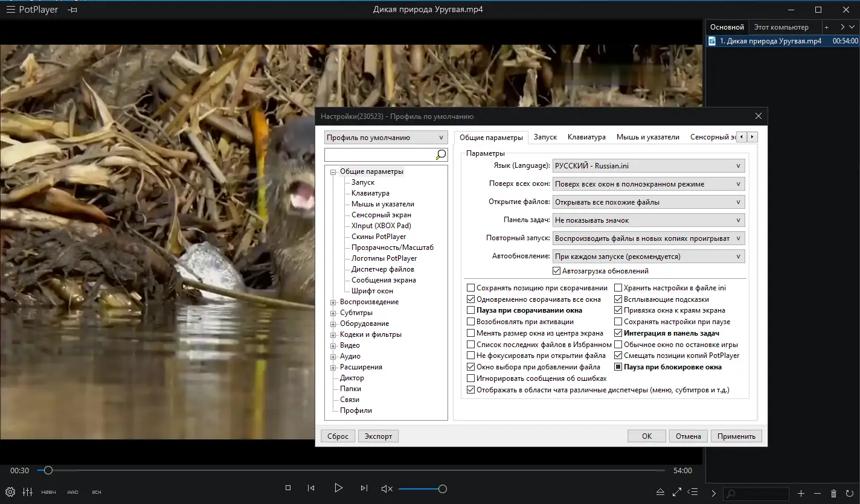The height and width of the screenshot is (504, 860).
Task: Click the 'Экспорт' button
Action: coord(378,436)
